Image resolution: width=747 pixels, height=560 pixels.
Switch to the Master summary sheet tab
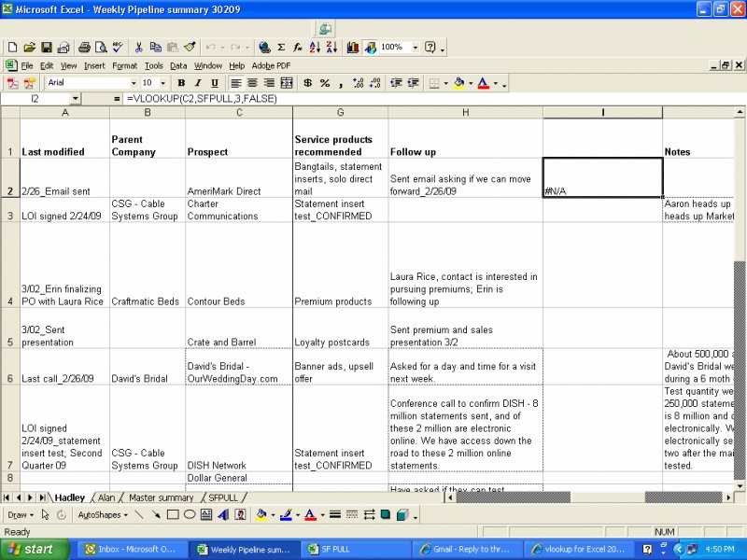point(161,497)
